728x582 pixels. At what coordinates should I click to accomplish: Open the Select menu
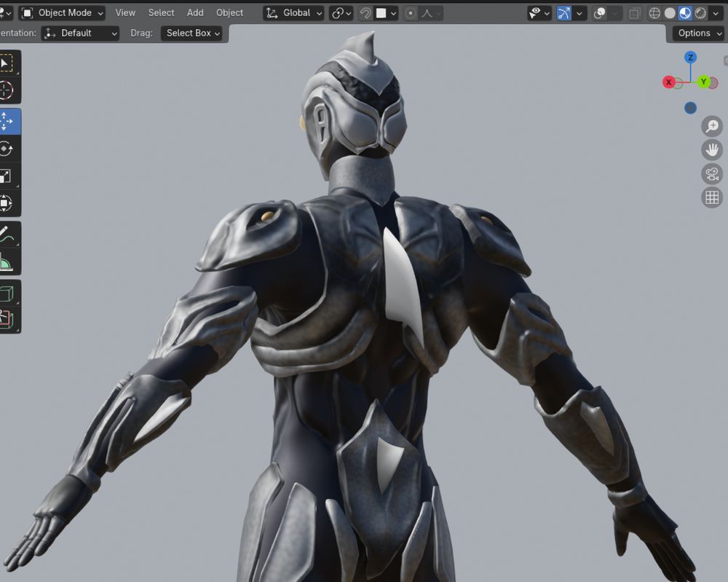(x=161, y=12)
